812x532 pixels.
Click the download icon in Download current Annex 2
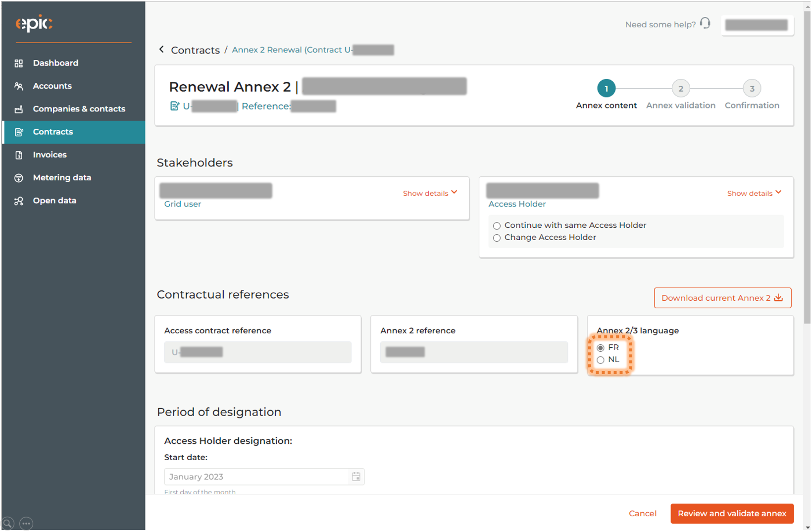778,298
